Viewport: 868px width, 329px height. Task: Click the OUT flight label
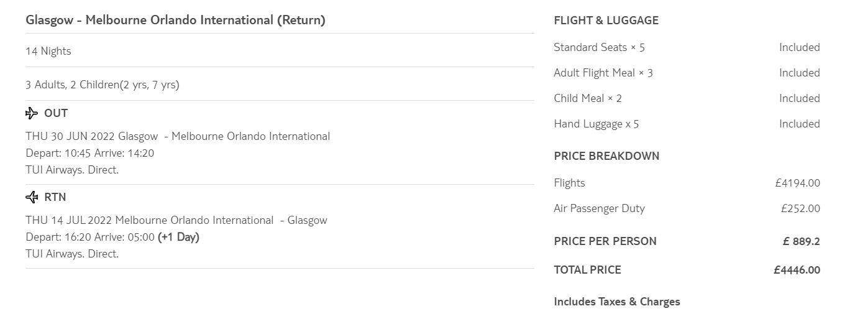(x=56, y=113)
